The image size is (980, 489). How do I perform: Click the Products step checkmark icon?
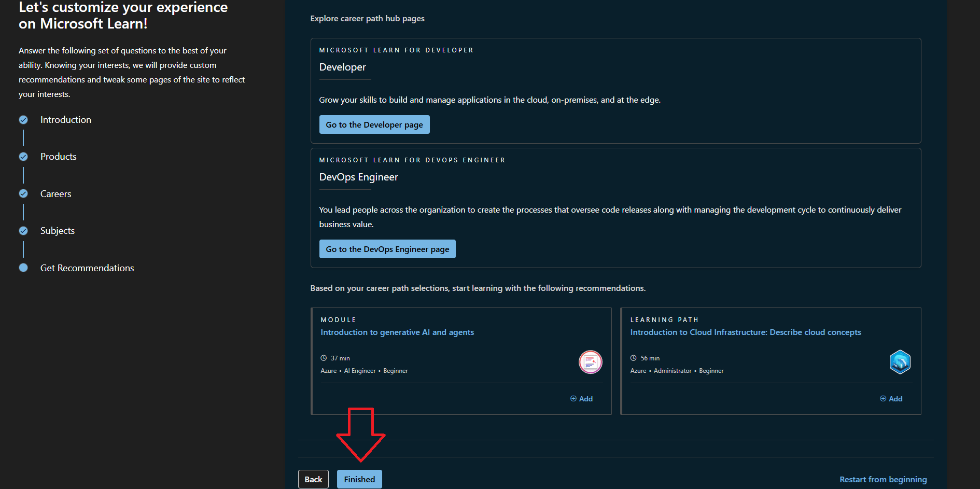pos(23,157)
